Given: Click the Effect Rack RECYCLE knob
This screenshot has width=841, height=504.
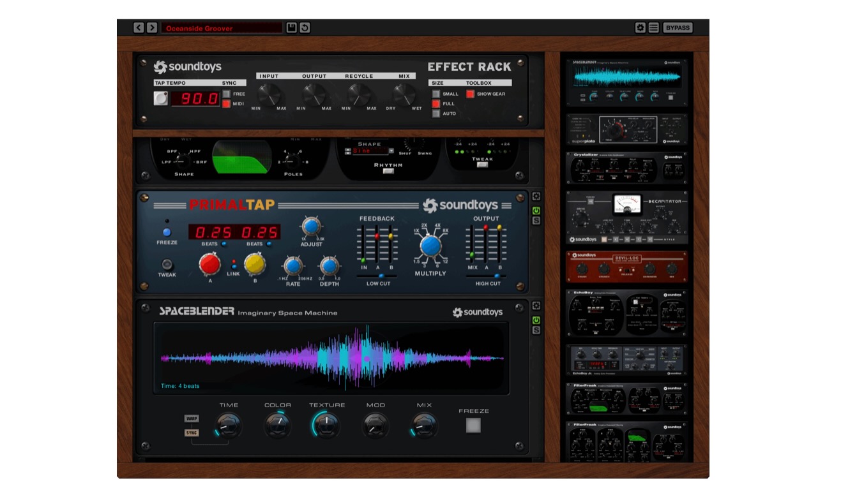Looking at the screenshot, I should [x=359, y=95].
